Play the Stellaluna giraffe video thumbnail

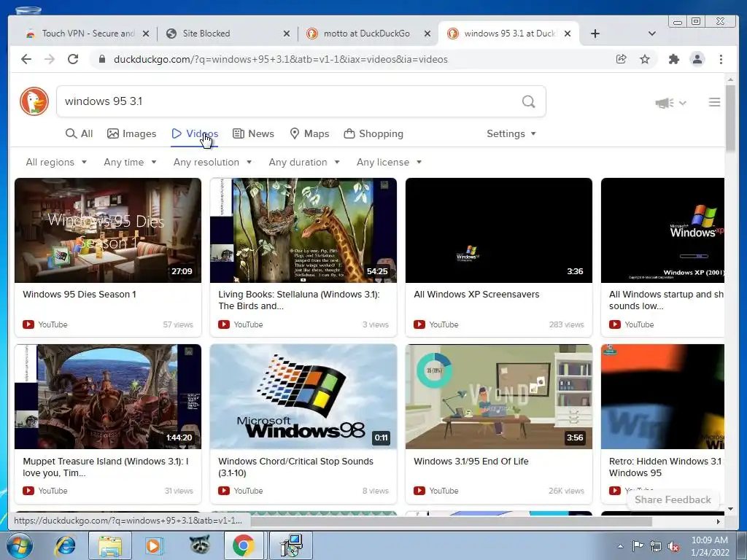point(303,230)
